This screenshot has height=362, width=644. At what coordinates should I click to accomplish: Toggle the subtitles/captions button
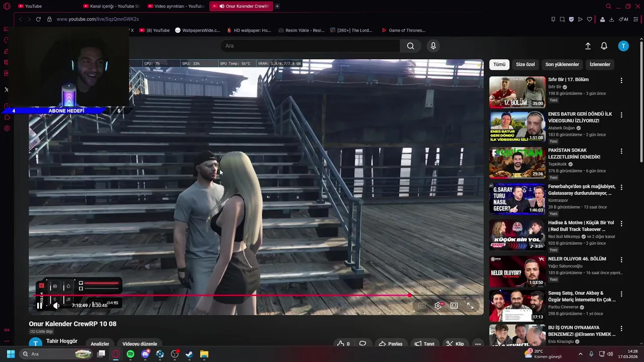coord(422,305)
